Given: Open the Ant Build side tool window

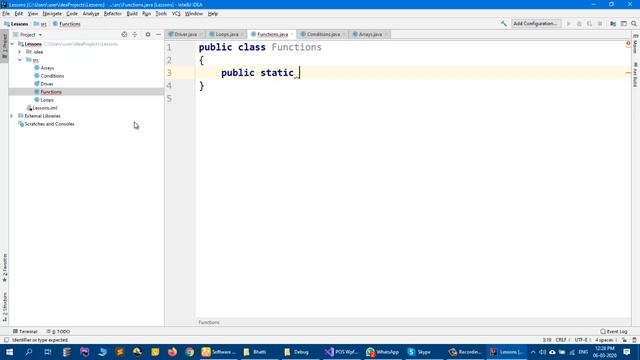Looking at the screenshot, I should point(636,74).
